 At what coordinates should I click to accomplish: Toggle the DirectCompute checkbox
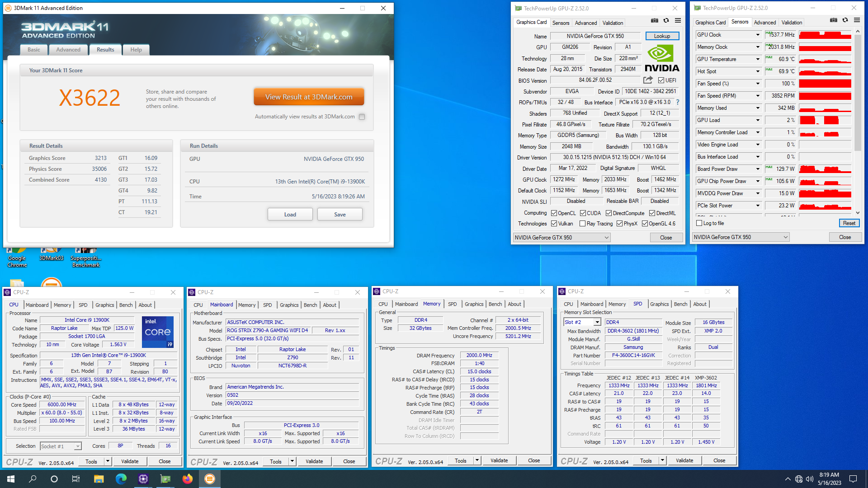click(609, 213)
